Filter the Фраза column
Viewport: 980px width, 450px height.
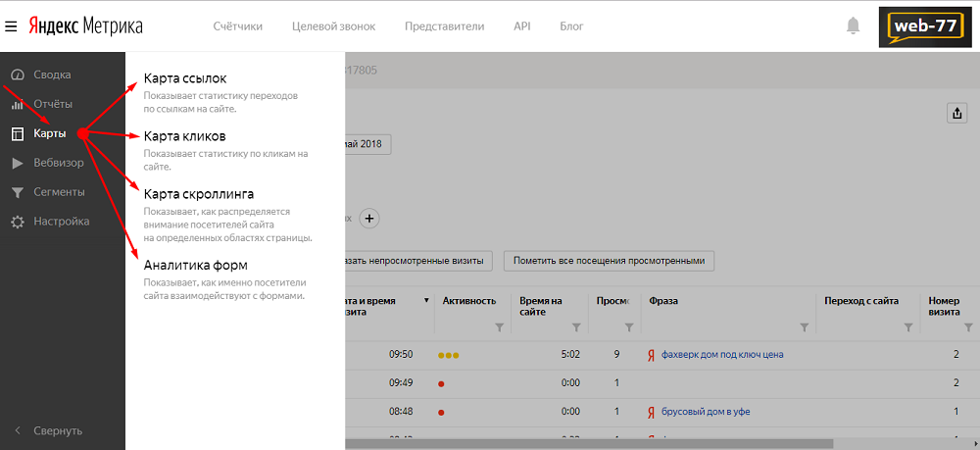pyautogui.click(x=804, y=326)
